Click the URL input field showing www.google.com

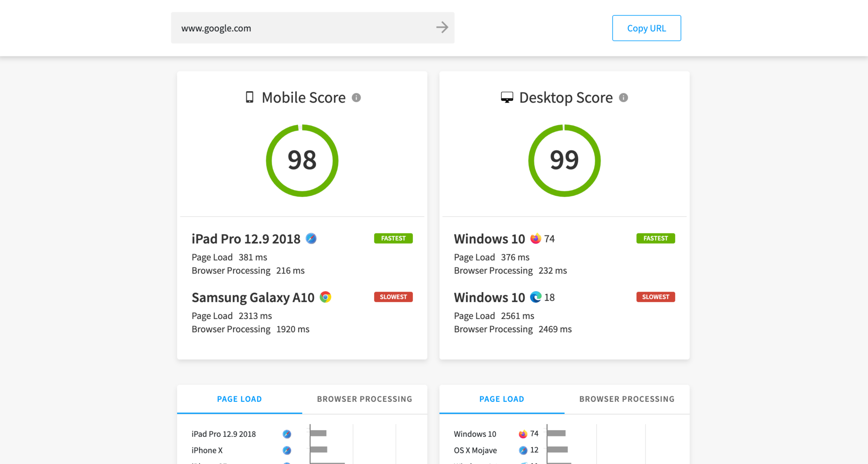pyautogui.click(x=297, y=28)
